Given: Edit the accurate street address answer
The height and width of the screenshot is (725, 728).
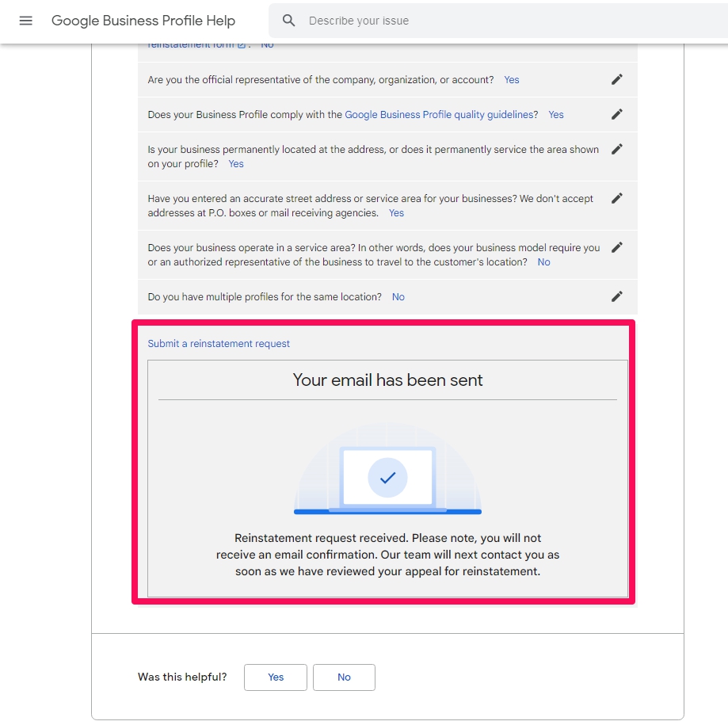Looking at the screenshot, I should pos(617,198).
